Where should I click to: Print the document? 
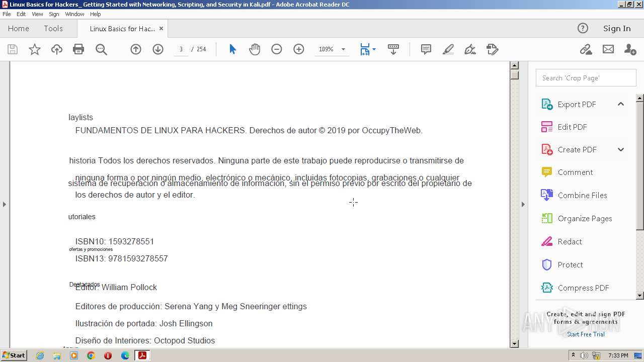(x=78, y=49)
